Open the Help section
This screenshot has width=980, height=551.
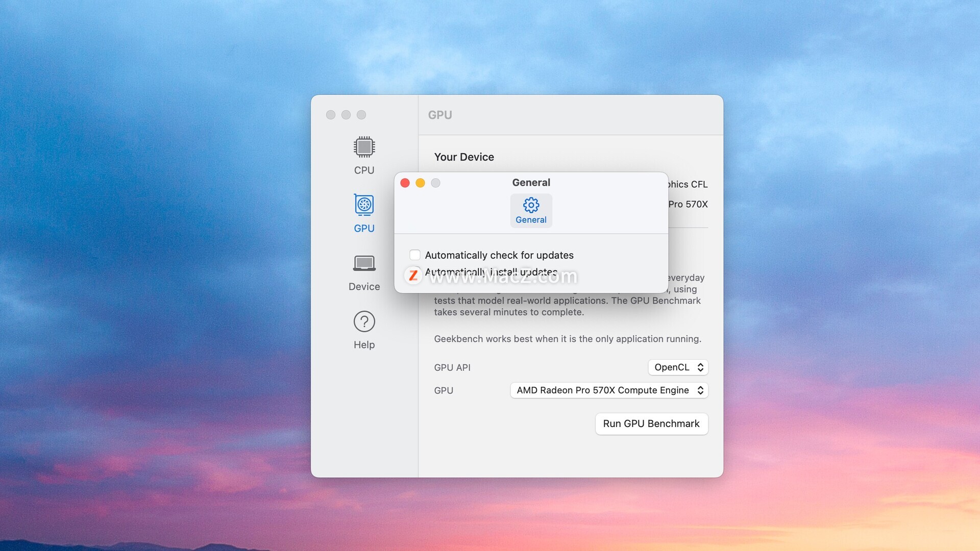pos(364,330)
